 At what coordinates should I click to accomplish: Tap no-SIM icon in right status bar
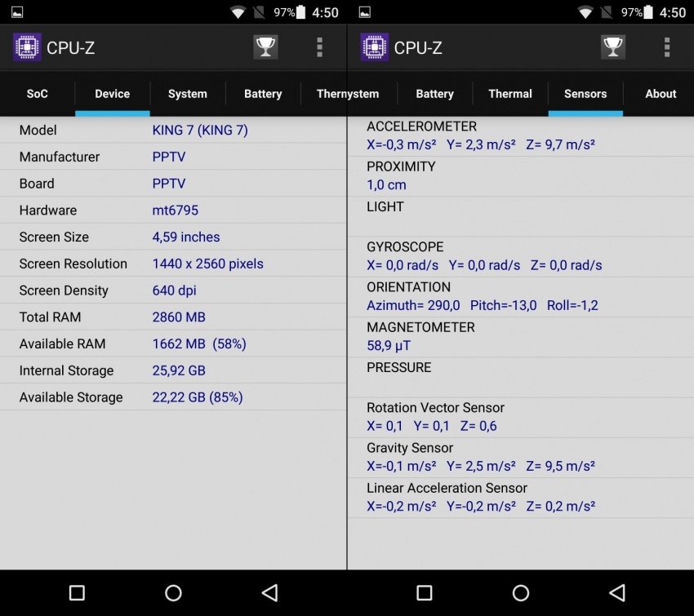607,12
